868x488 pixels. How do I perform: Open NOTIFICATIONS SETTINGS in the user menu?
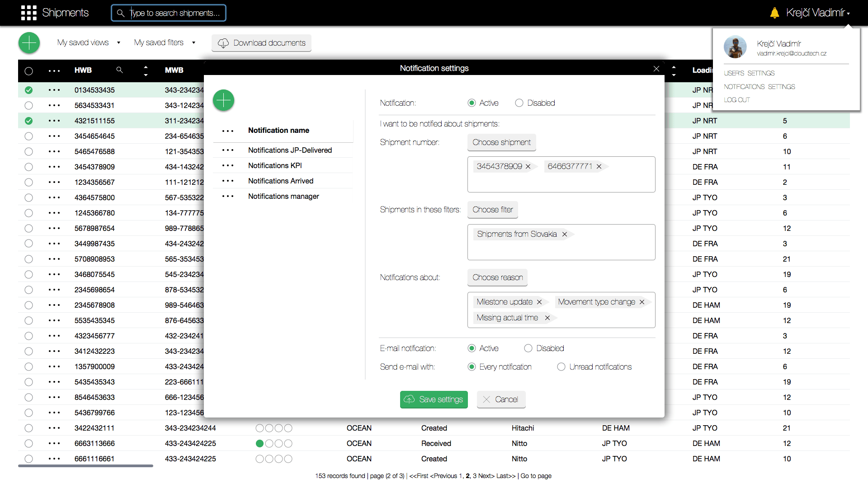tap(759, 86)
